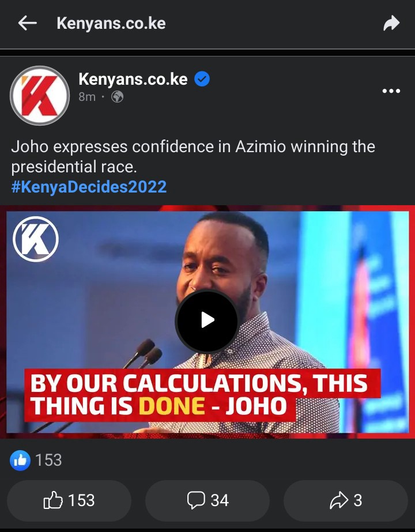Tap the back arrow icon
The image size is (415, 532).
click(x=28, y=24)
